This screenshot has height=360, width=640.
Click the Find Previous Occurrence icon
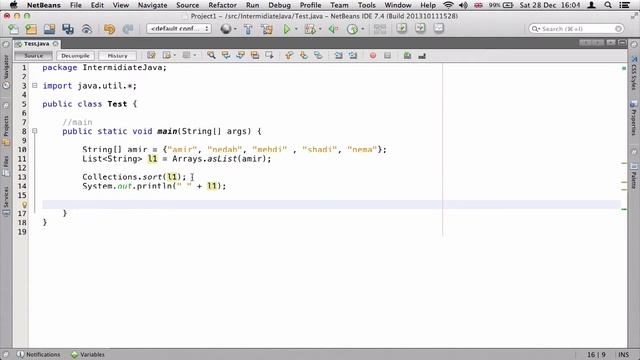[x=226, y=56]
